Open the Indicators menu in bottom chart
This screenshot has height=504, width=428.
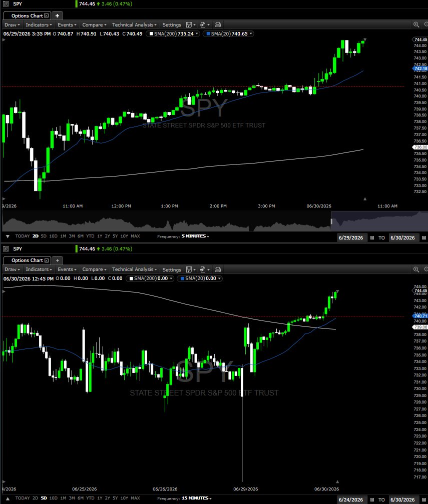39,269
